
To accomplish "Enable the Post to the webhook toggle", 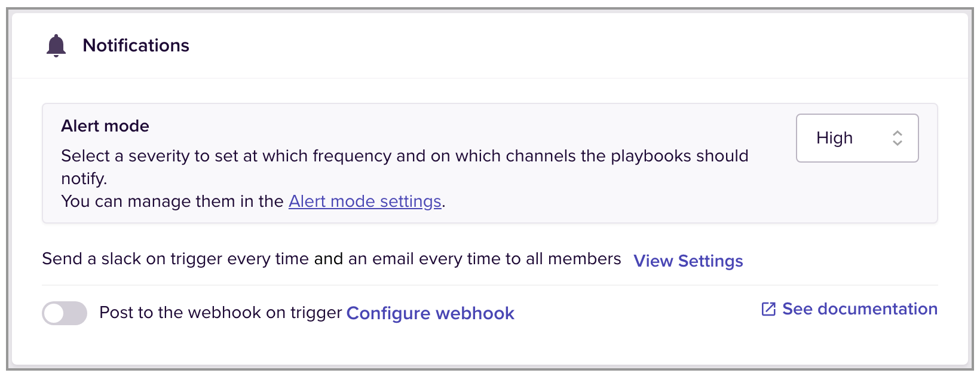I will point(65,313).
